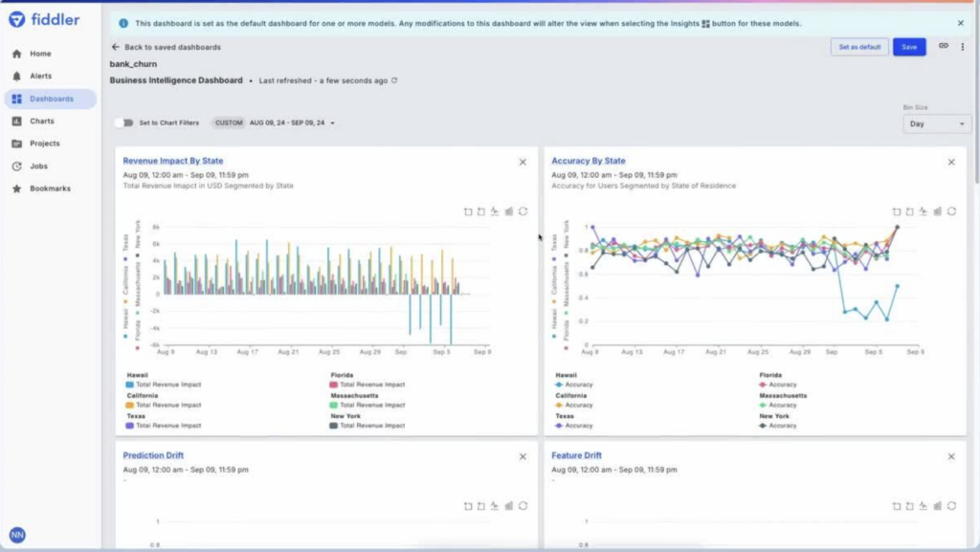Screen dimensions: 980x552
Task: Open Accuracy By State chart title
Action: point(589,161)
